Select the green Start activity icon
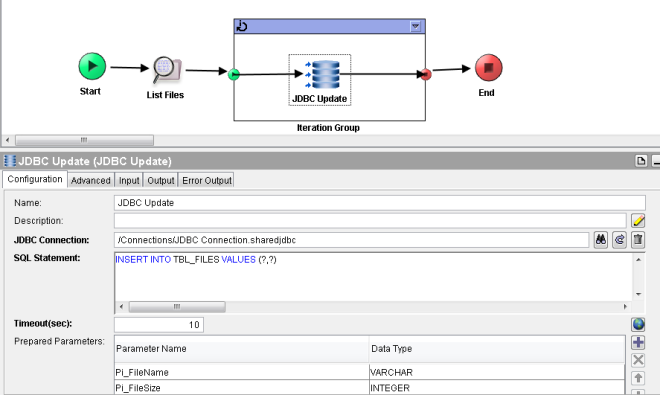This screenshot has width=660, height=395. (92, 66)
